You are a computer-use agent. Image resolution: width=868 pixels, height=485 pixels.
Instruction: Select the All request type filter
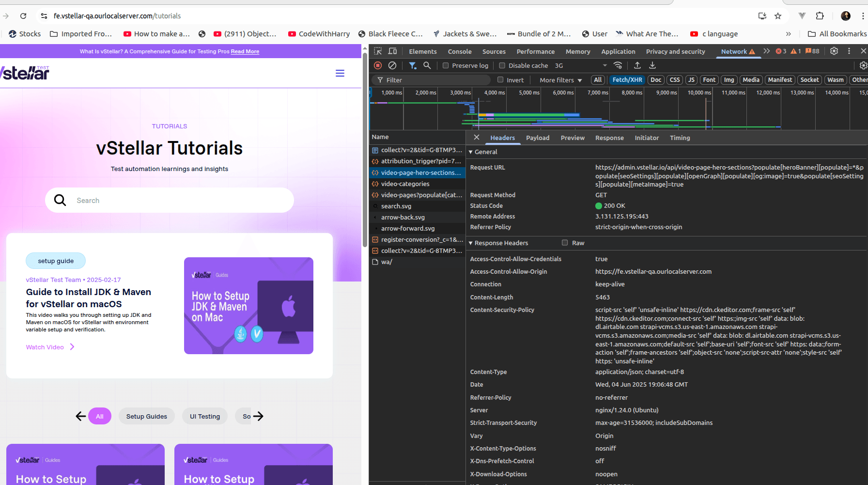tap(598, 80)
